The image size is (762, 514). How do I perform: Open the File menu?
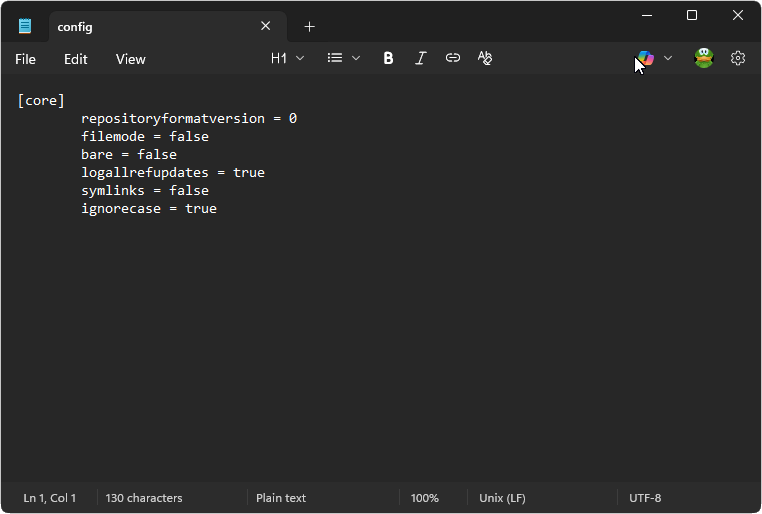pyautogui.click(x=25, y=59)
